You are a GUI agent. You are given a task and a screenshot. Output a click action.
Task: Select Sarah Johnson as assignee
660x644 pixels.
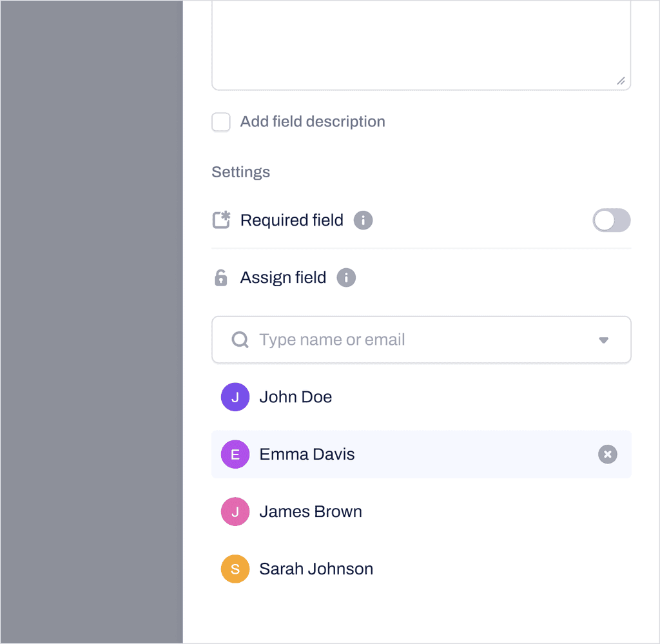[x=316, y=569]
